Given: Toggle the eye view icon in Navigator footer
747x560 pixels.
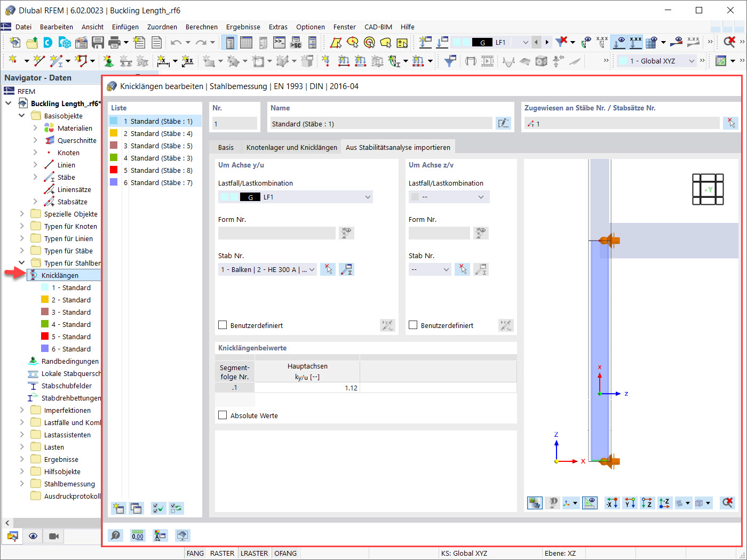Looking at the screenshot, I should [33, 536].
